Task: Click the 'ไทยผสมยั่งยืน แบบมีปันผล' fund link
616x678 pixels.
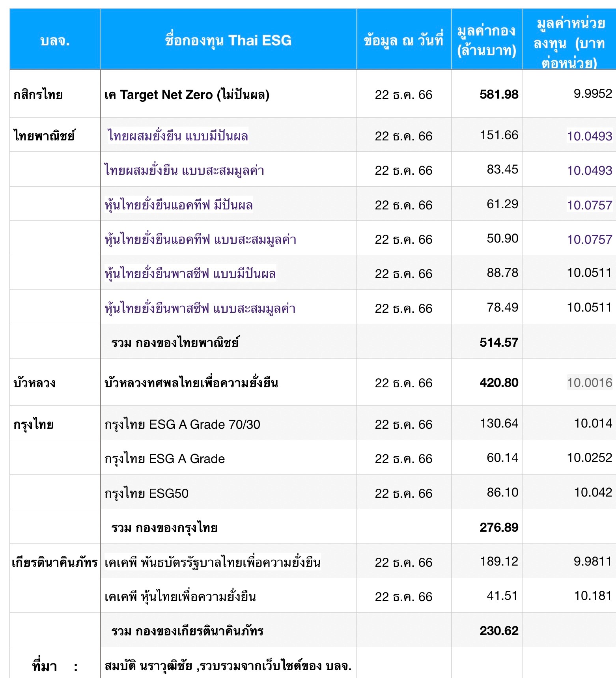Action: click(x=178, y=136)
